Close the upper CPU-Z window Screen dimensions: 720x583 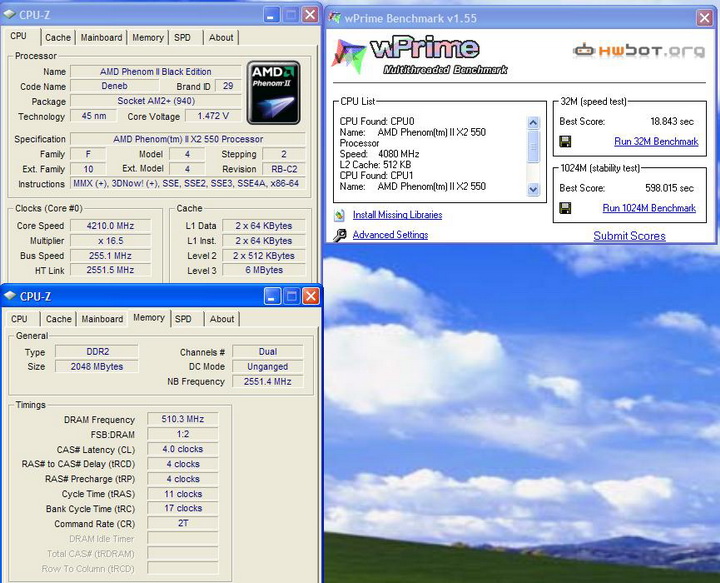pos(310,15)
